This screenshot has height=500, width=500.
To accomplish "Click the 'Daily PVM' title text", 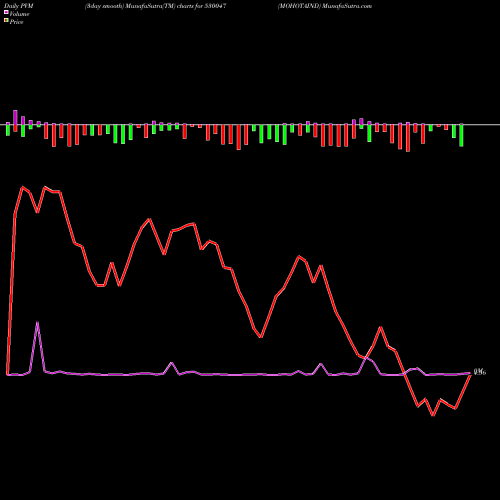I will pos(19,6).
